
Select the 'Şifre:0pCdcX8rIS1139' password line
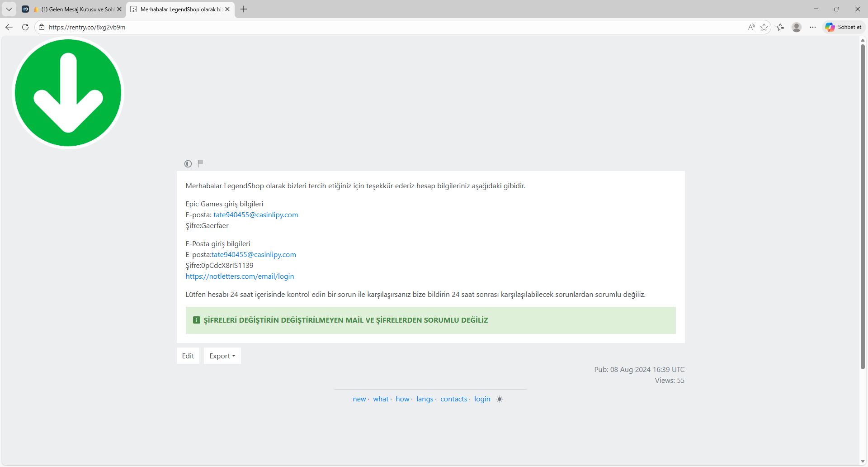pos(220,266)
